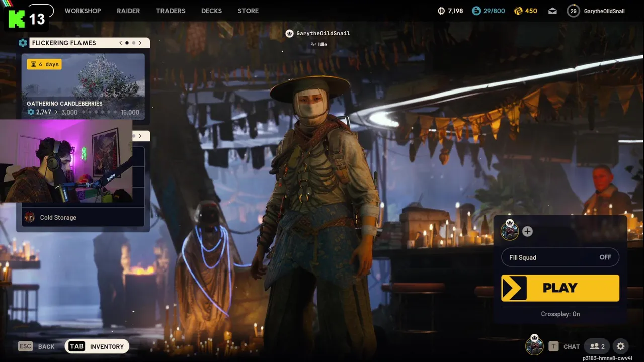Click the coin currency icon beside 7,198
The image size is (644, 362).
click(441, 11)
